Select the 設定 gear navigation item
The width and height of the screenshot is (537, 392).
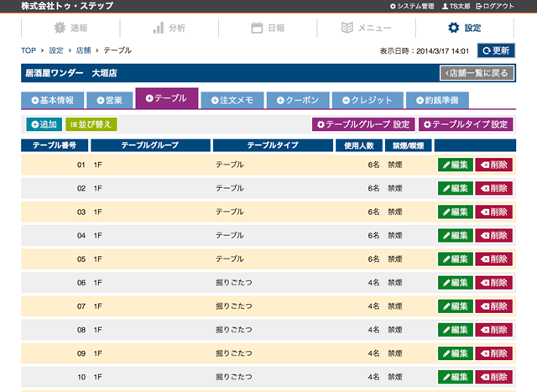tap(465, 28)
